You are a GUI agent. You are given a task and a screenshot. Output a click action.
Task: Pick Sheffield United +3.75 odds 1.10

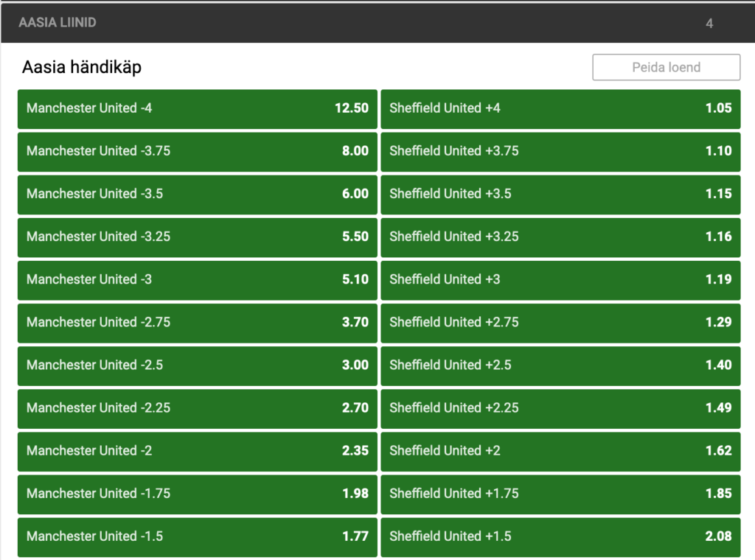click(560, 151)
